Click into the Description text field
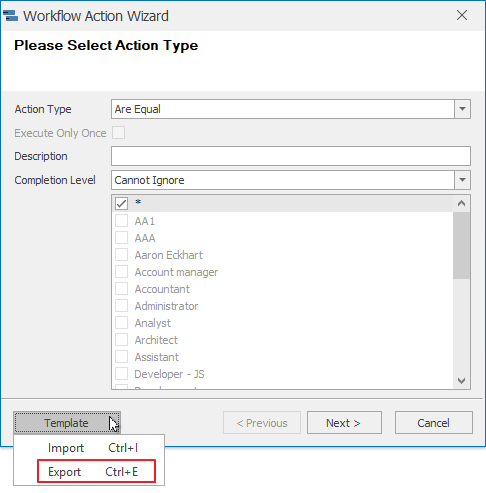Image resolution: width=486 pixels, height=493 pixels. (x=291, y=156)
